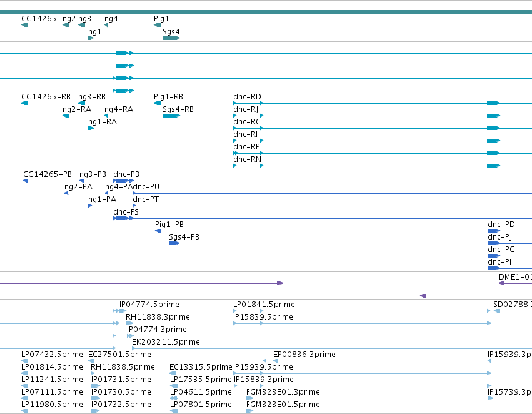Click the IP15939.5prime EST label
The image size is (532, 414).
(x=263, y=367)
